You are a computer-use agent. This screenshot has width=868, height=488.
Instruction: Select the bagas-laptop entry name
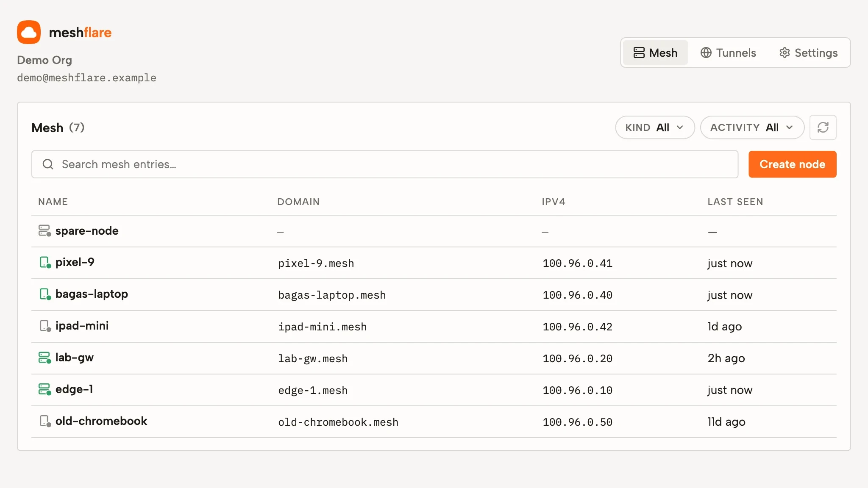pyautogui.click(x=92, y=294)
